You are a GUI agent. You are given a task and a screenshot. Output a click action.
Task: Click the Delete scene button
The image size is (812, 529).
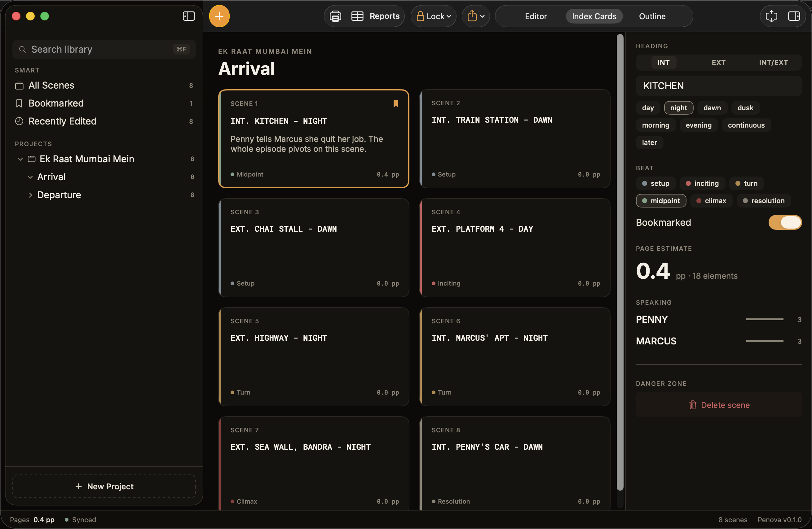718,405
